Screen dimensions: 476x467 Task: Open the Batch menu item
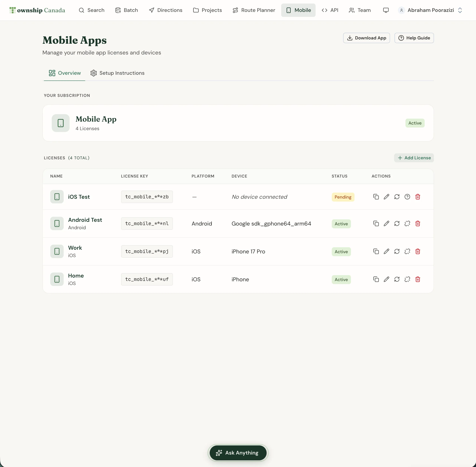[126, 10]
